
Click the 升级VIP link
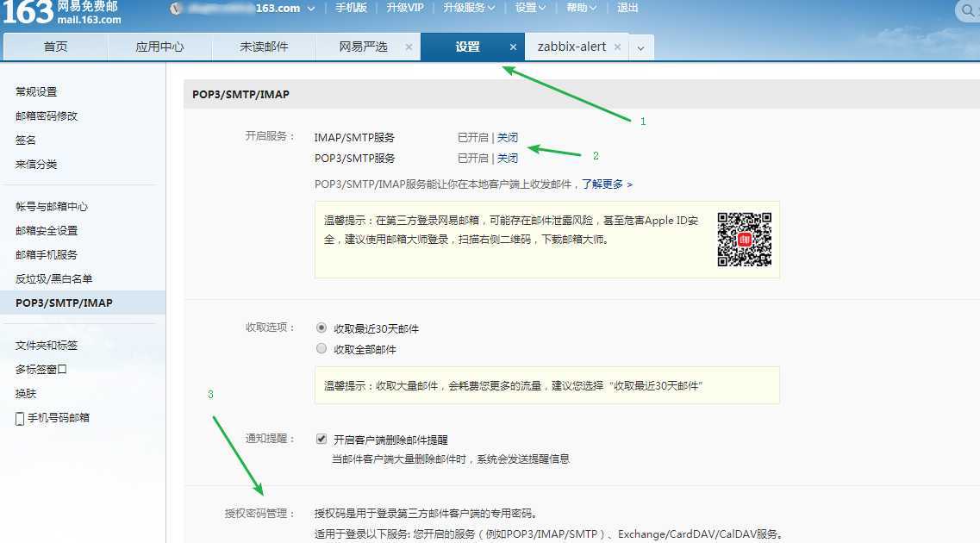pyautogui.click(x=405, y=8)
